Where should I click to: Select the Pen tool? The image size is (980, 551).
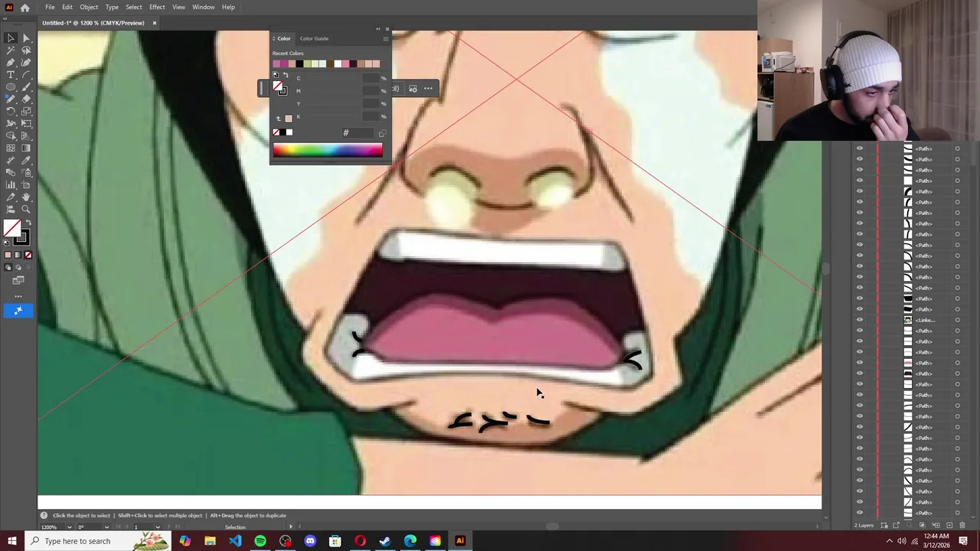11,62
